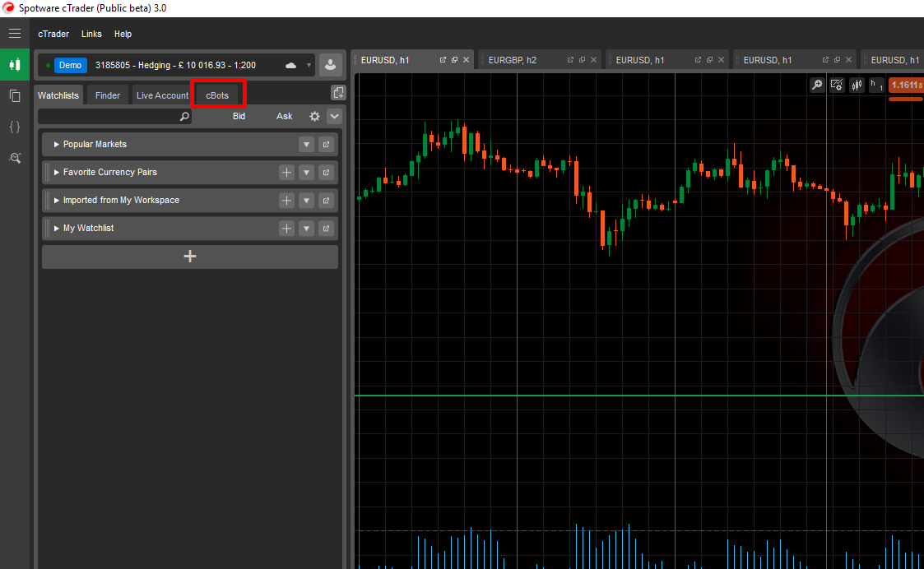Image resolution: width=924 pixels, height=569 pixels.
Task: Click the chart zoom magnifier icon
Action: [x=817, y=85]
